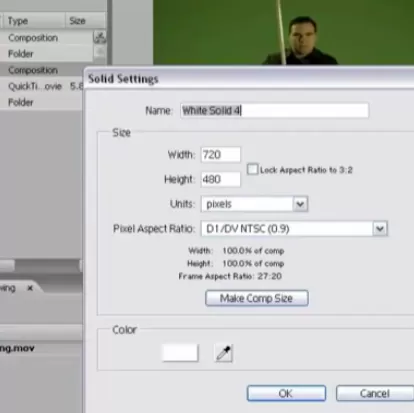Click the eyedropper color picker icon
Viewport: 414px width, 413px height.
click(x=223, y=353)
